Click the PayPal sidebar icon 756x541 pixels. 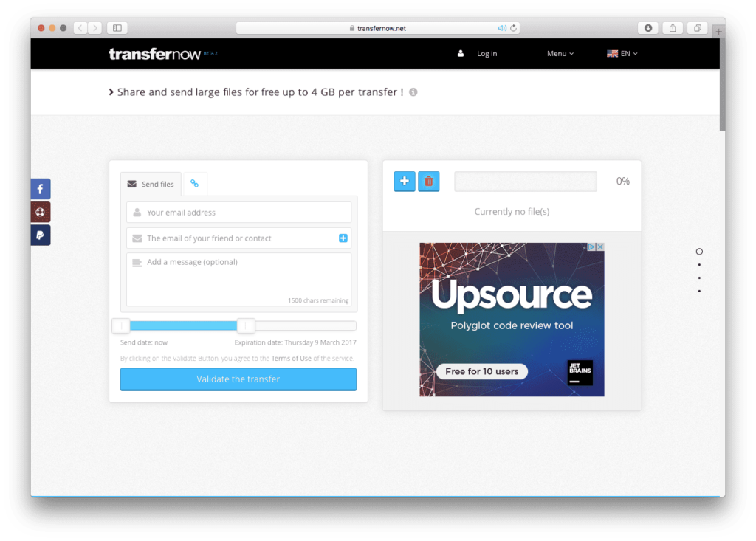click(x=40, y=235)
